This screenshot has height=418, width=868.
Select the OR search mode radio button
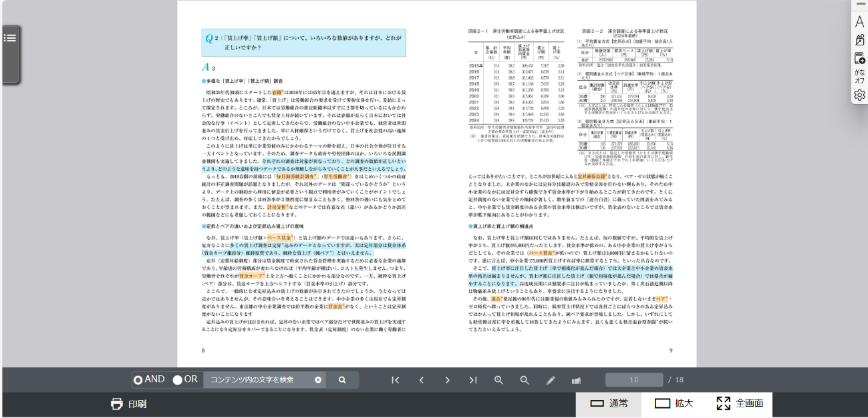pyautogui.click(x=177, y=380)
